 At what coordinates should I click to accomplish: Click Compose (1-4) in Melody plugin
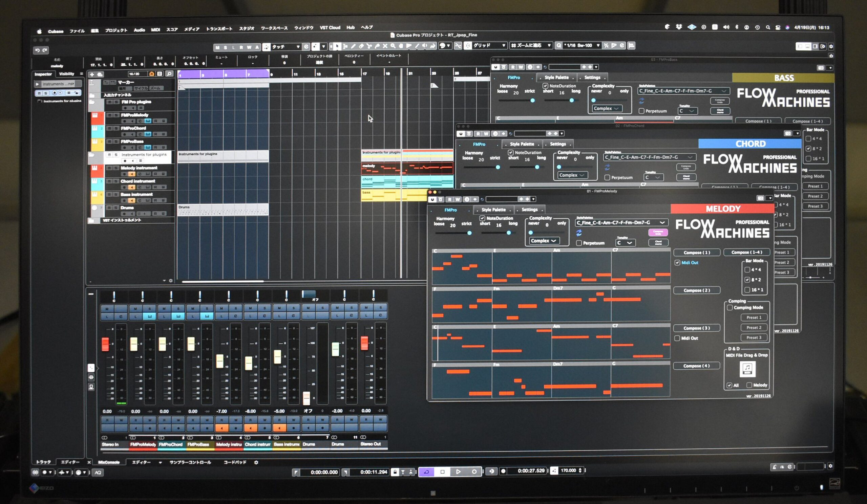[x=746, y=252]
